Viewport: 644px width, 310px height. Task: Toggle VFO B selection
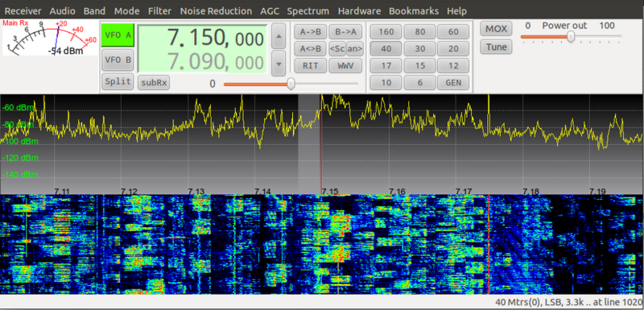pos(118,60)
